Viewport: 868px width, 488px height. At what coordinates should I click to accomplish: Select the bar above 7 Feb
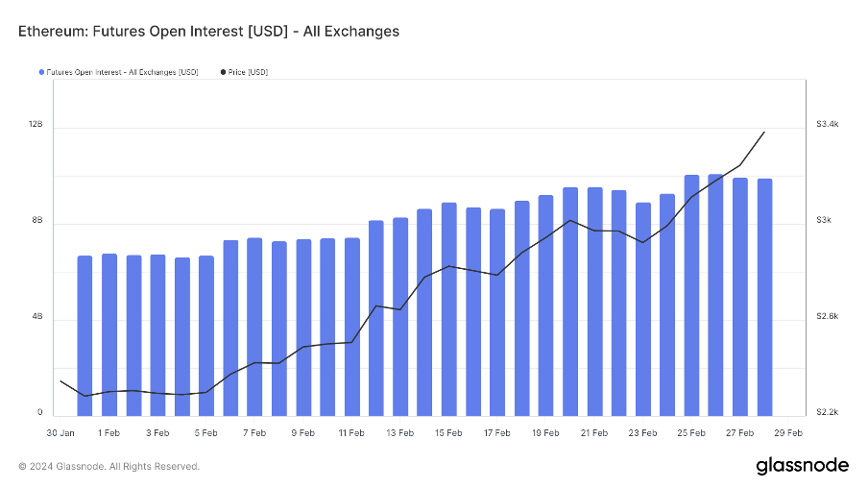tap(254, 327)
